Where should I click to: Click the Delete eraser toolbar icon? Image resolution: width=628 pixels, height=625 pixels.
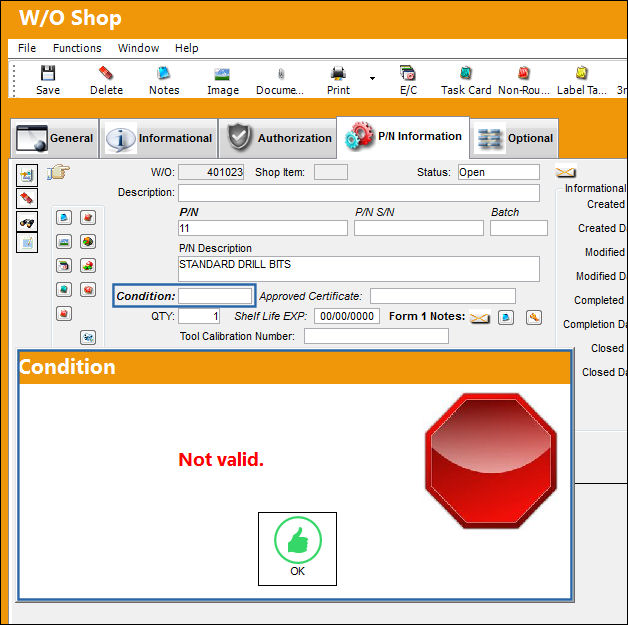pyautogui.click(x=106, y=73)
